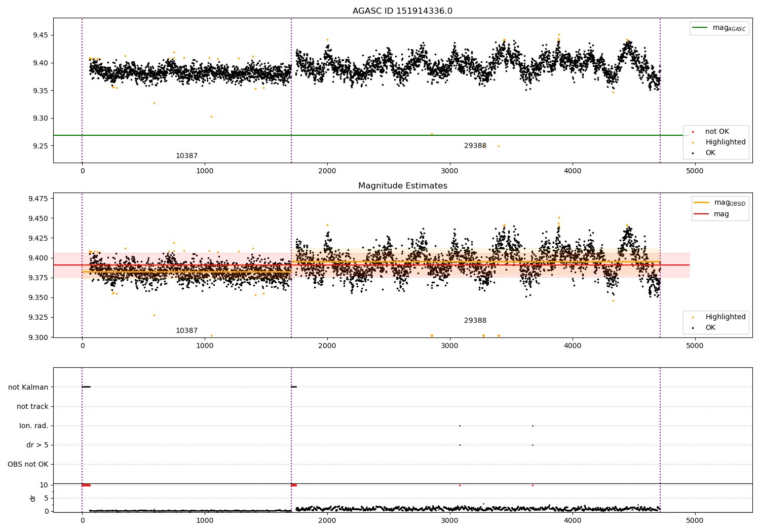Click the orange triangle marker near 2850 in middle plot
Screen dimensions: 760x532
click(x=432, y=336)
